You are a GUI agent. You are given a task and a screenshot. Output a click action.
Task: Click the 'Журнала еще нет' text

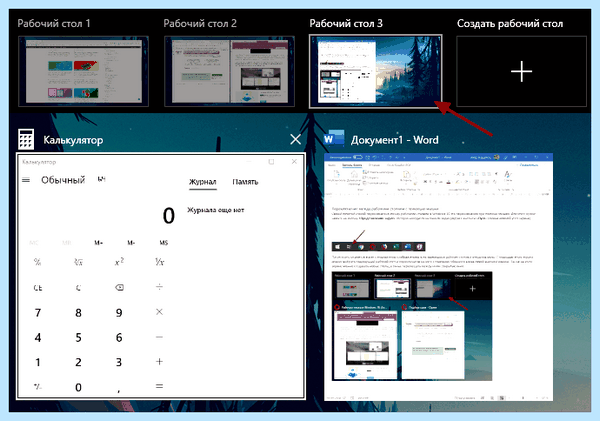(215, 210)
